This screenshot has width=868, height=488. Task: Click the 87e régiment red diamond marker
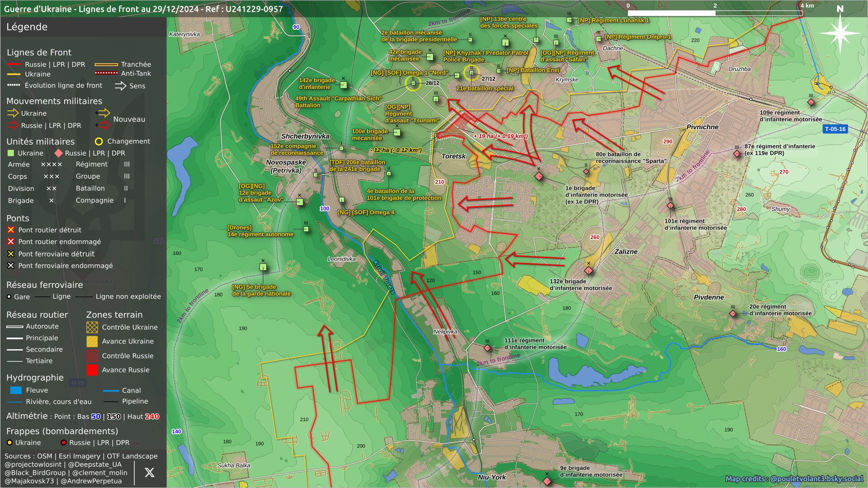coord(737,154)
